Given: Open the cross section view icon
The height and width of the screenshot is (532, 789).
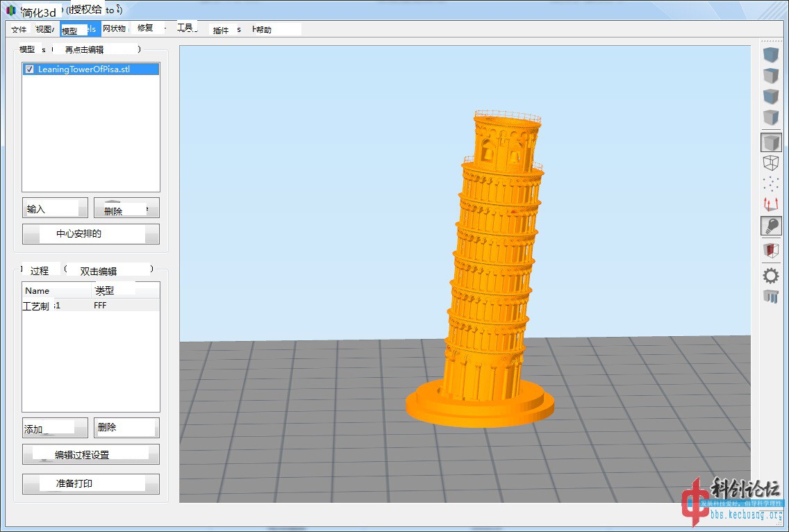Looking at the screenshot, I should [771, 250].
